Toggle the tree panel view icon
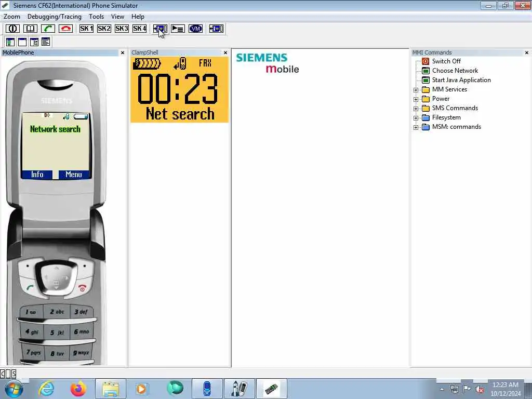The image size is (532, 399). pos(34,42)
